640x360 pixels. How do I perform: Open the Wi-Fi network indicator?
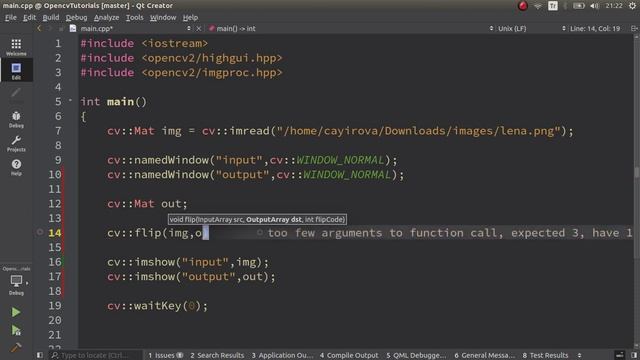tap(538, 6)
